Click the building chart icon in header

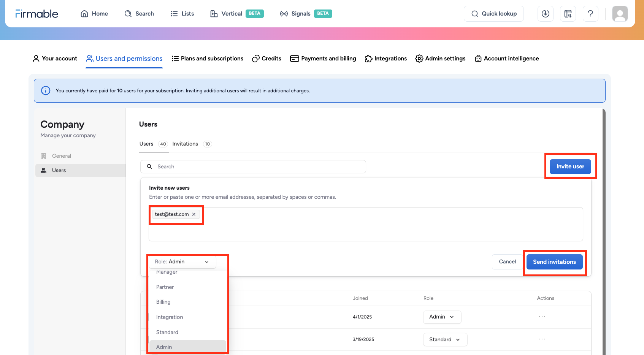pyautogui.click(x=568, y=14)
